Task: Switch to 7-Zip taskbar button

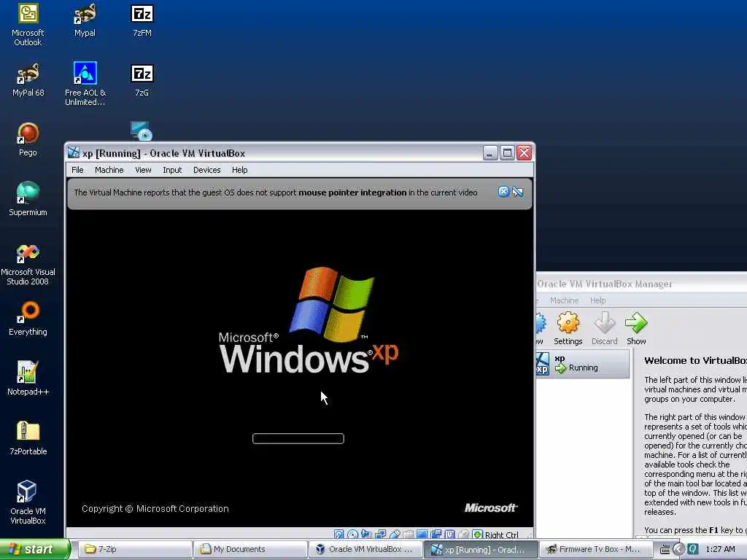Action: click(x=134, y=549)
